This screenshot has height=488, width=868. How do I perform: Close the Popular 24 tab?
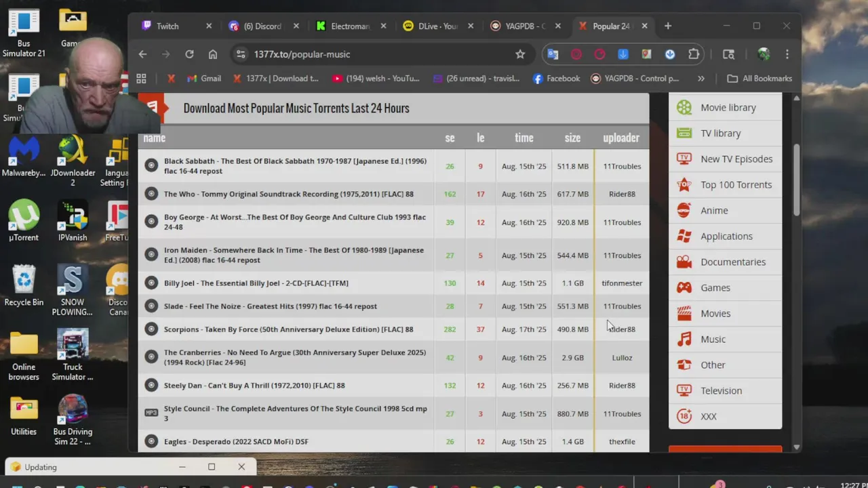(x=644, y=26)
